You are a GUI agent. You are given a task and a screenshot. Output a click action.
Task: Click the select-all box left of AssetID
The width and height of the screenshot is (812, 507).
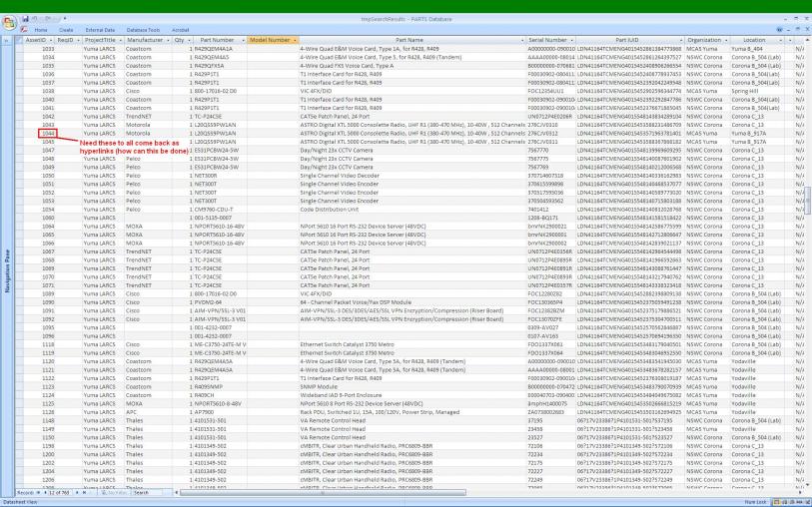click(x=19, y=40)
